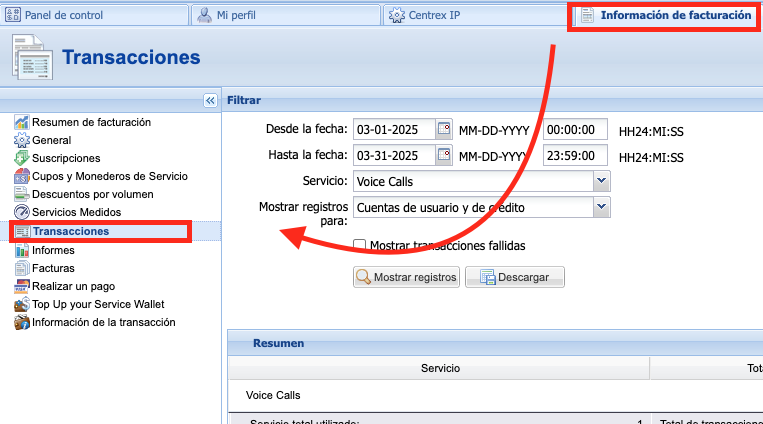Screen dimensions: 763x424
Task: Click the Información de facturación document icon
Action: point(587,16)
